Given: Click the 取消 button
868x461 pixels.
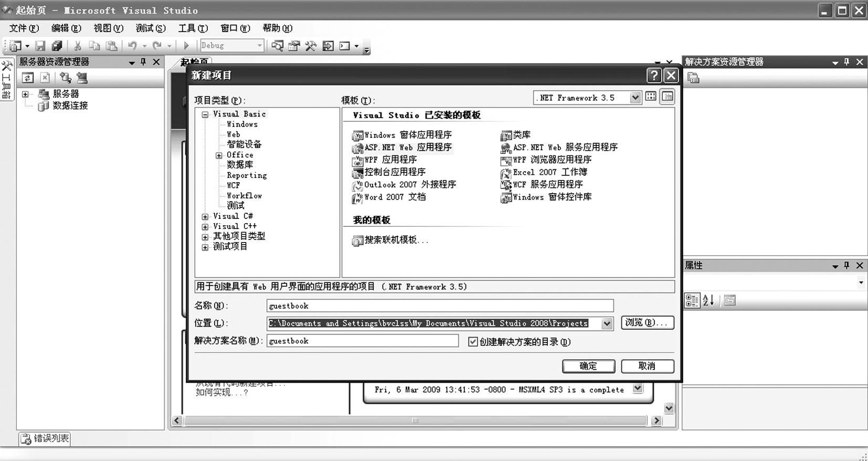Looking at the screenshot, I should (x=647, y=366).
